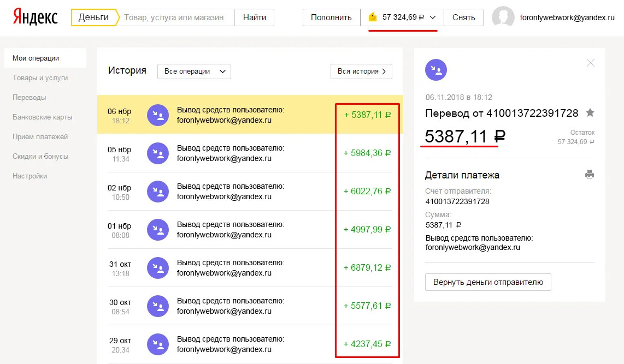
Task: Open the Деньги service tab
Action: pos(93,17)
